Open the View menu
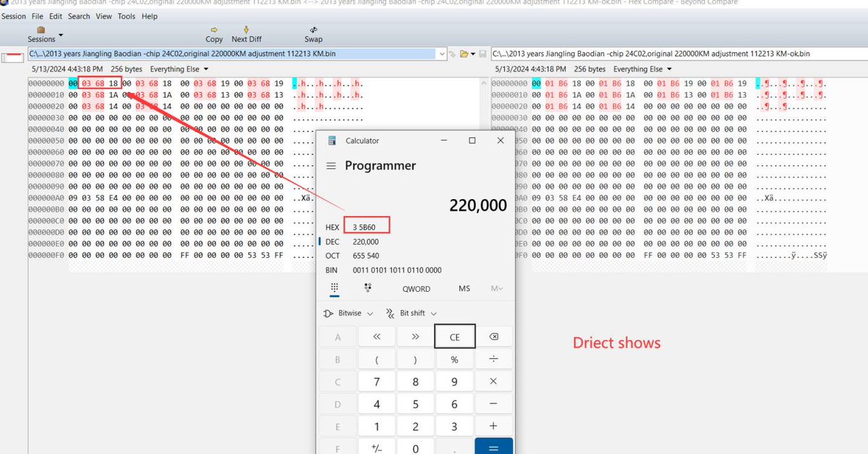868x454 pixels. [x=104, y=16]
